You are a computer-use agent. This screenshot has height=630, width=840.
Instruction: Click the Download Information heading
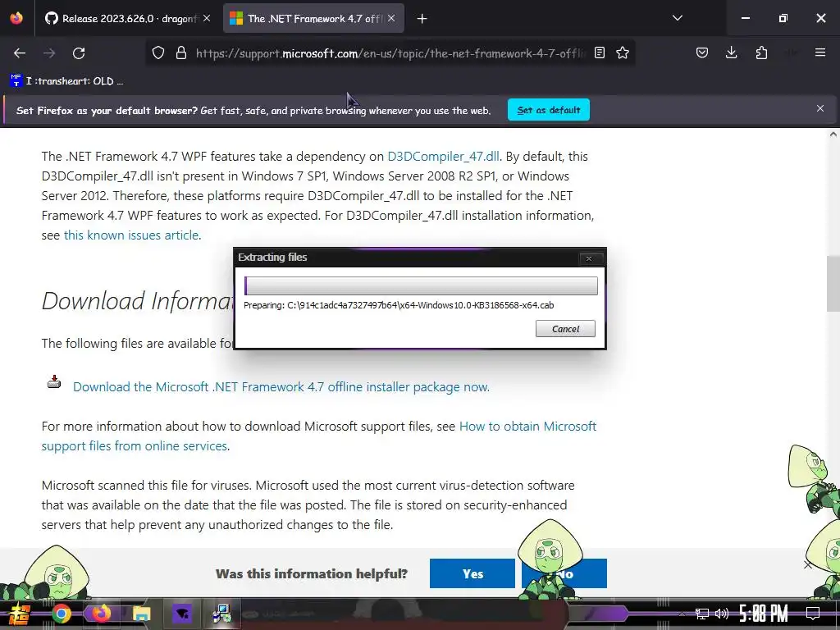[138, 300]
